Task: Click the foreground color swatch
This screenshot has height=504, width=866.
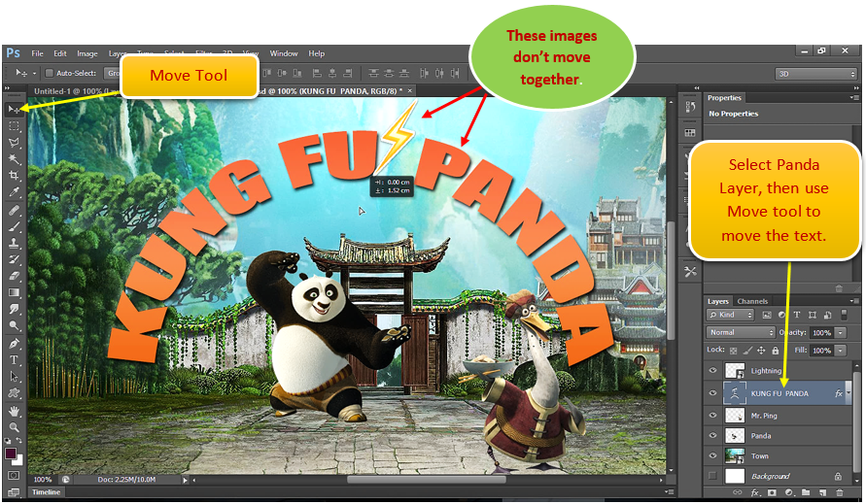Action: (11, 454)
